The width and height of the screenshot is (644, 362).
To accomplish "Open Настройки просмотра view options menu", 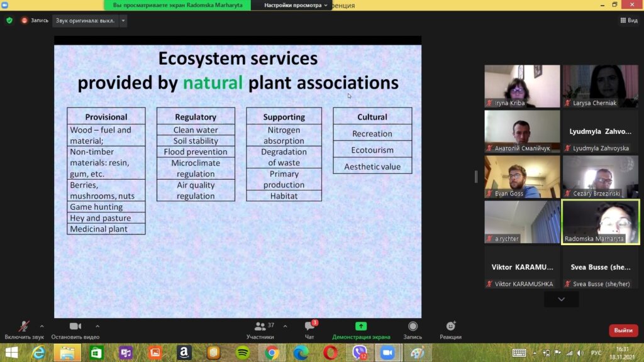I will 296,5.
